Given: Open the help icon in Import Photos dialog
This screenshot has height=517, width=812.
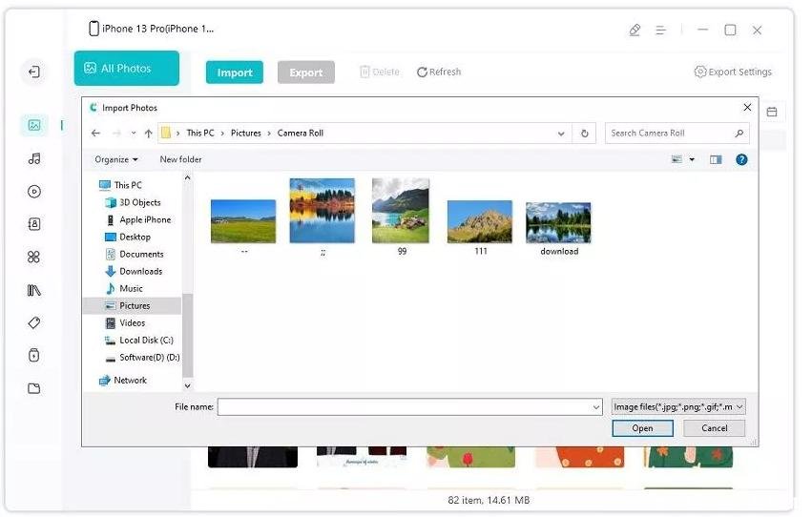Looking at the screenshot, I should pyautogui.click(x=741, y=159).
